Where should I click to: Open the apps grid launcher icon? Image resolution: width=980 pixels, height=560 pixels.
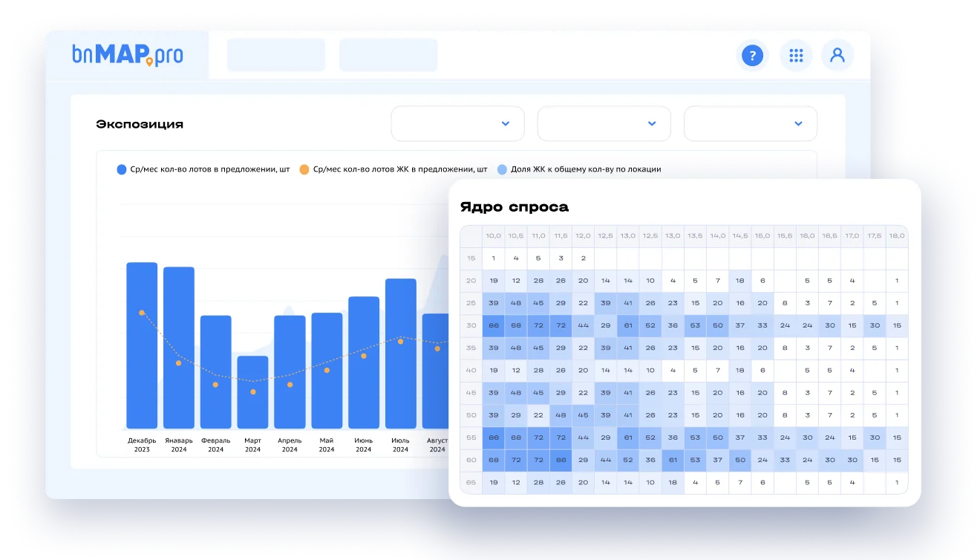click(795, 55)
